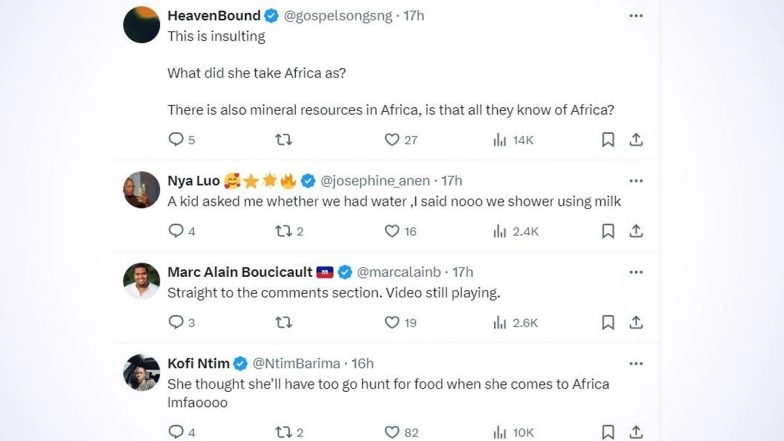Open Nya Luo's profile picture
This screenshot has height=441, width=784.
(142, 189)
